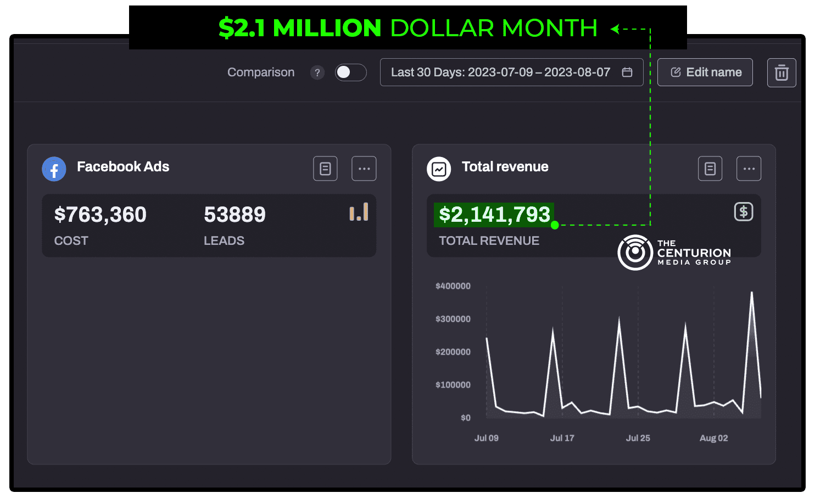Open three-dot menu on Total revenue card
This screenshot has width=815, height=504.
[x=749, y=169]
